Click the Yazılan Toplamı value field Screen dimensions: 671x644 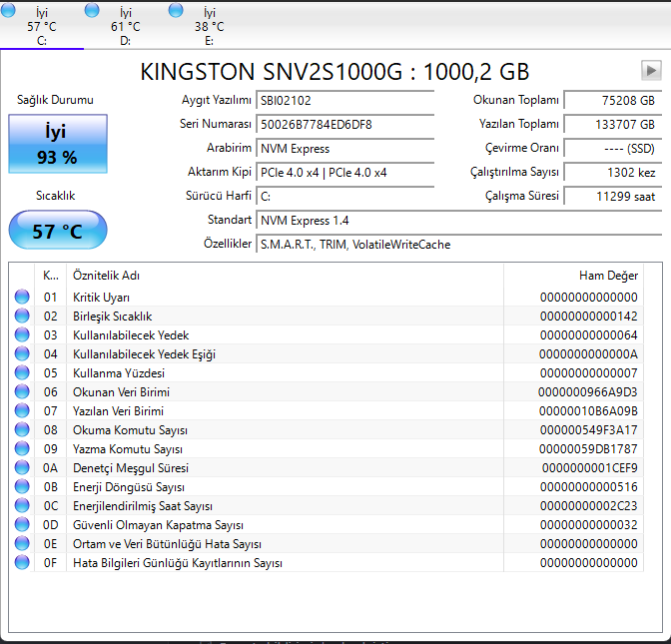click(611, 124)
